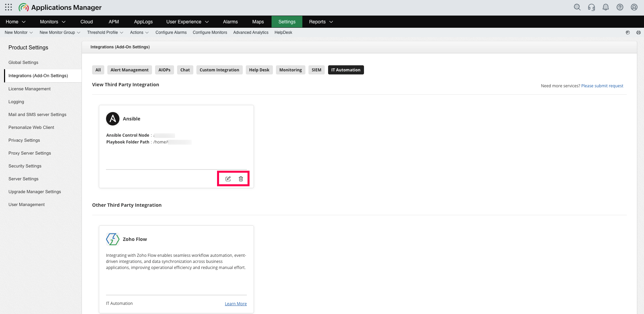This screenshot has width=644, height=314.
Task: Open Configure Alarms link
Action: (171, 32)
